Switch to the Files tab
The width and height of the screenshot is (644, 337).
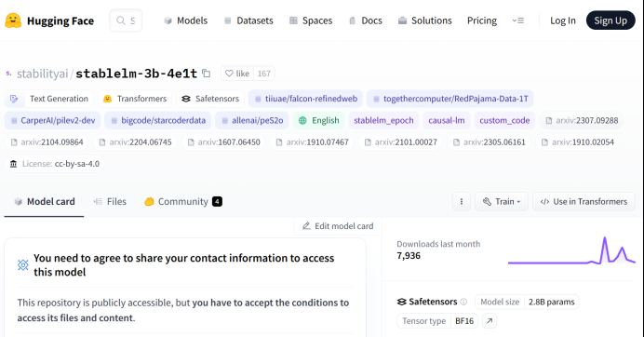point(110,202)
